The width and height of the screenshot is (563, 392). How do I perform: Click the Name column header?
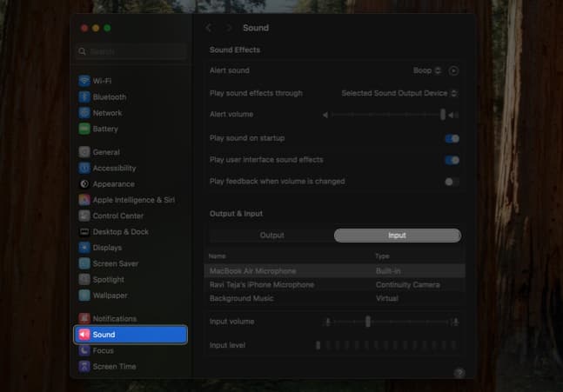coord(218,256)
